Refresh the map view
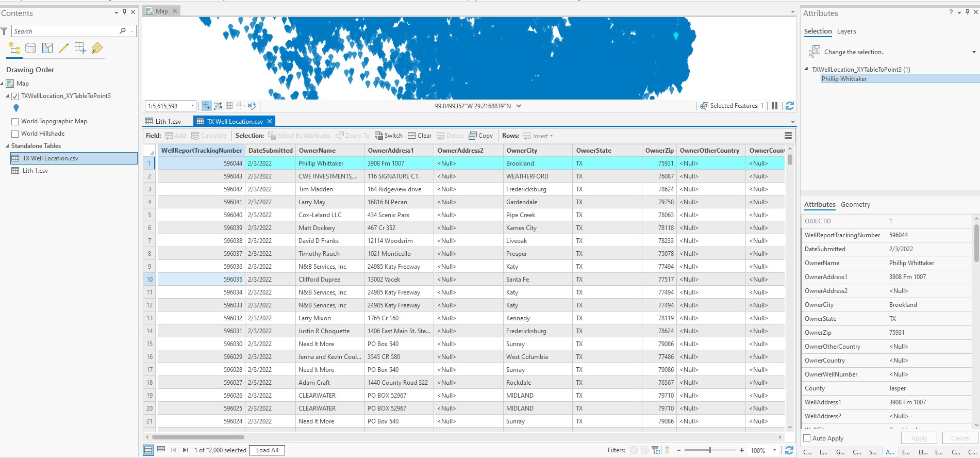This screenshot has width=980, height=458. click(789, 106)
